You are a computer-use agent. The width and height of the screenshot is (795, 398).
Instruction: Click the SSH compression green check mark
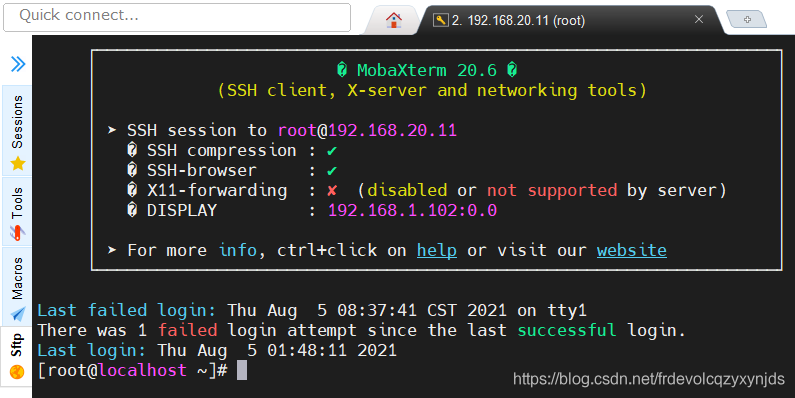click(x=332, y=151)
